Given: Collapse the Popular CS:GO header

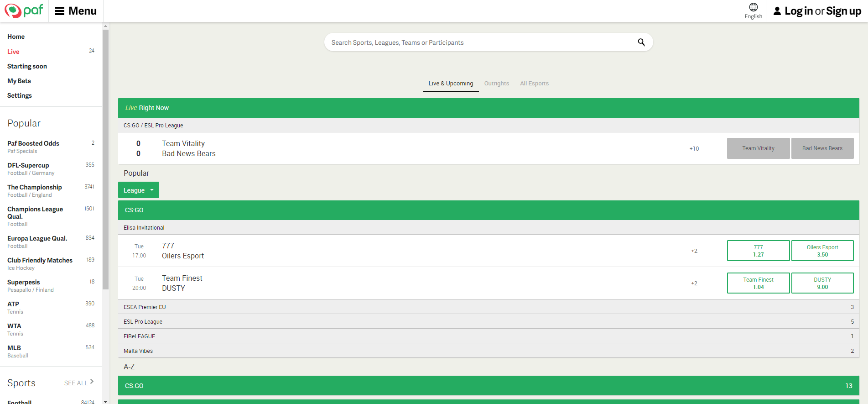Looking at the screenshot, I should pyautogui.click(x=489, y=210).
